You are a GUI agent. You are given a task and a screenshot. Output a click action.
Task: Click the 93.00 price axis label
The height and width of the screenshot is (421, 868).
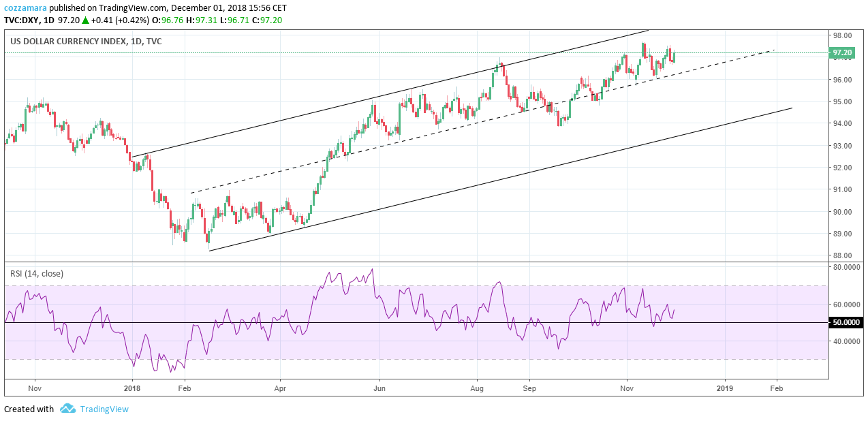tap(843, 146)
